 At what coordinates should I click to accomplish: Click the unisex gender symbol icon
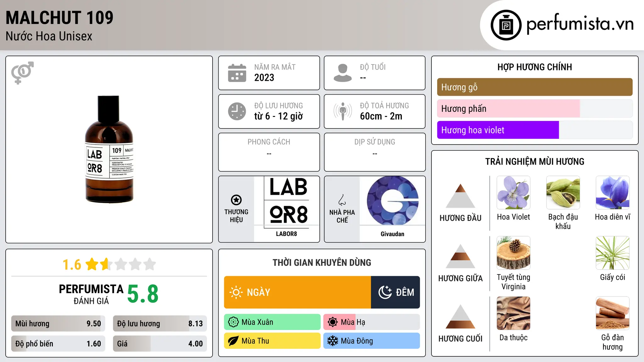click(22, 73)
